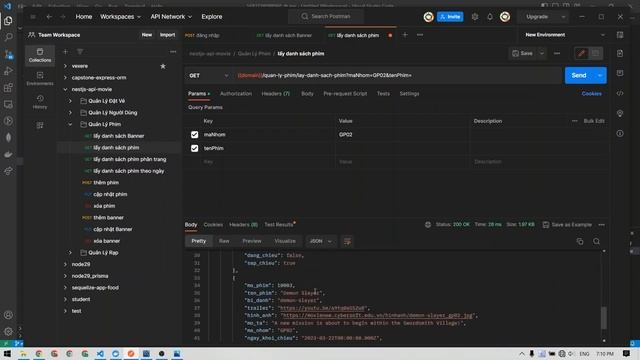Image resolution: width=640 pixels, height=360 pixels.
Task: Open the New Environment selector
Action: tap(565, 35)
